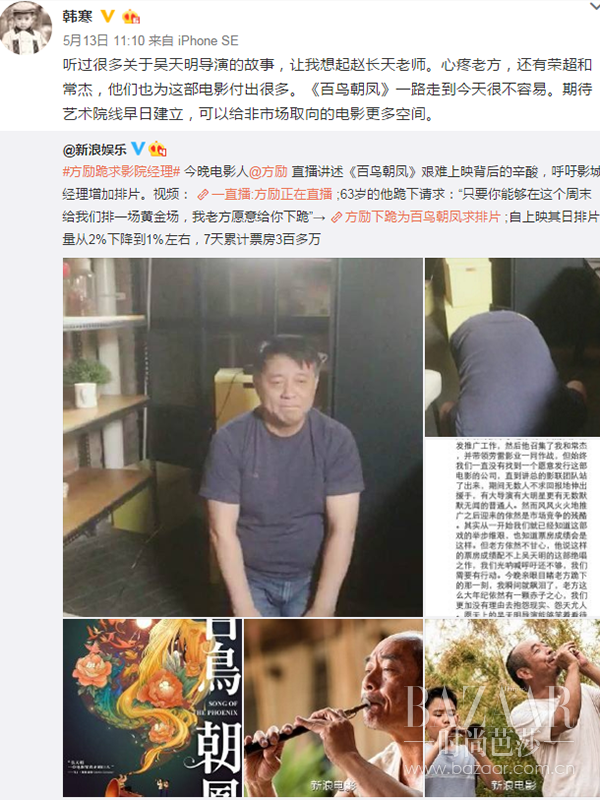Open the text screenshot image thumbnail
This screenshot has height=800, width=600.
pyautogui.click(x=512, y=527)
